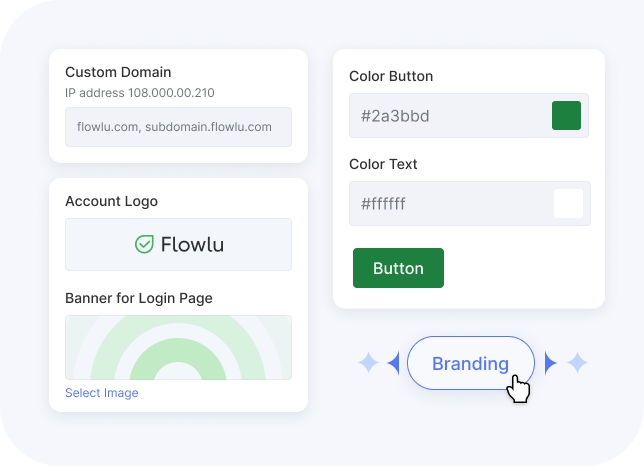Viewport: 644px width, 466px height.
Task: Focus the Custom Domain input field
Action: tap(178, 127)
